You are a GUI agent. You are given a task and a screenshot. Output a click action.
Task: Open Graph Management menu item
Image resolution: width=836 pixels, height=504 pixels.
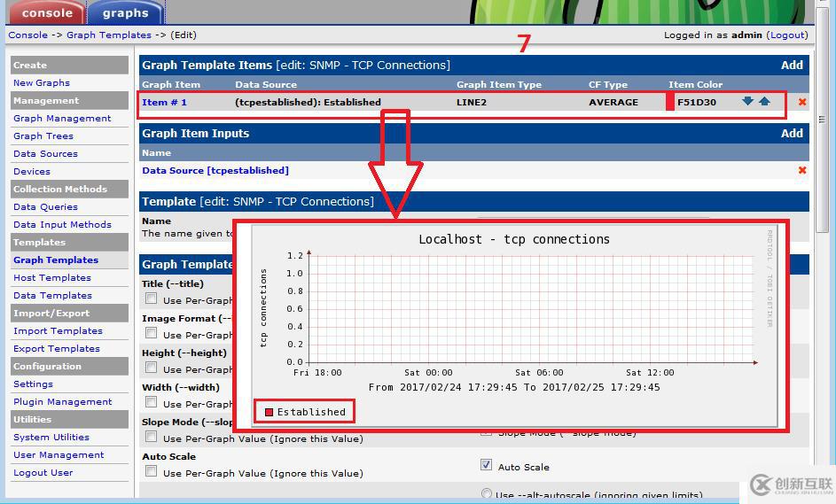tap(62, 119)
